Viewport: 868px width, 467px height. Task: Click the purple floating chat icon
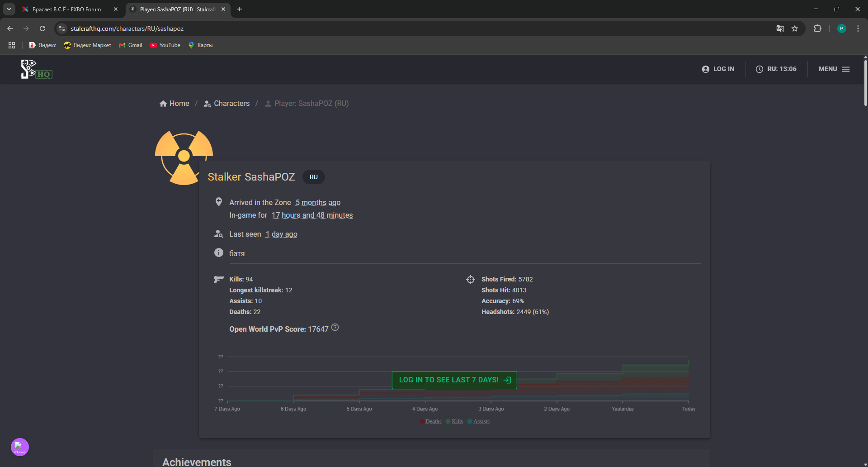point(20,447)
